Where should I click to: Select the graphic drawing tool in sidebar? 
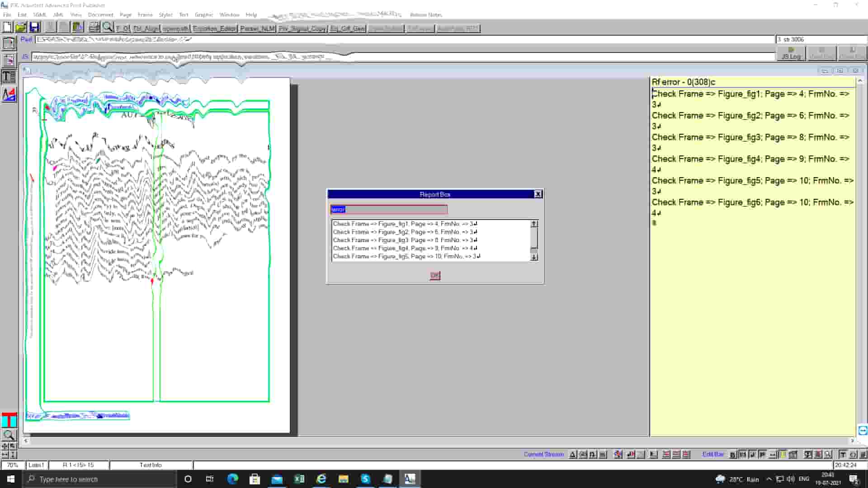(x=9, y=94)
